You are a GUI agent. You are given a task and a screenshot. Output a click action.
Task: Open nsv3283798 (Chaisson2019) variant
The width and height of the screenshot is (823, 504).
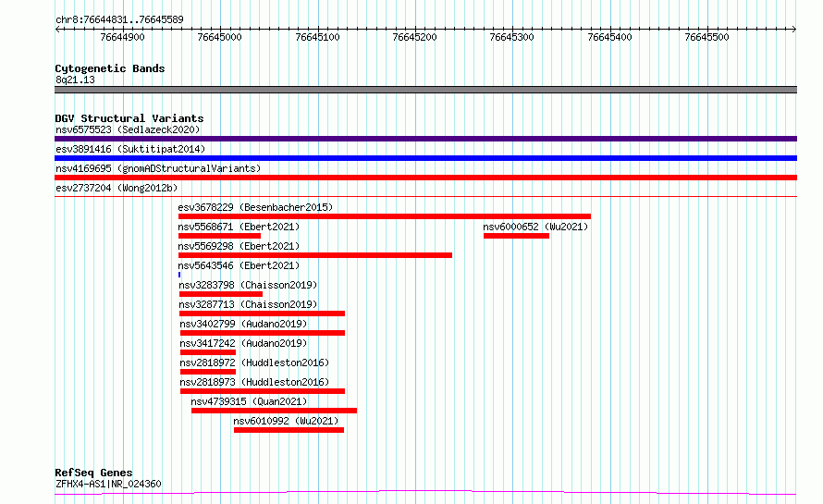coord(248,285)
